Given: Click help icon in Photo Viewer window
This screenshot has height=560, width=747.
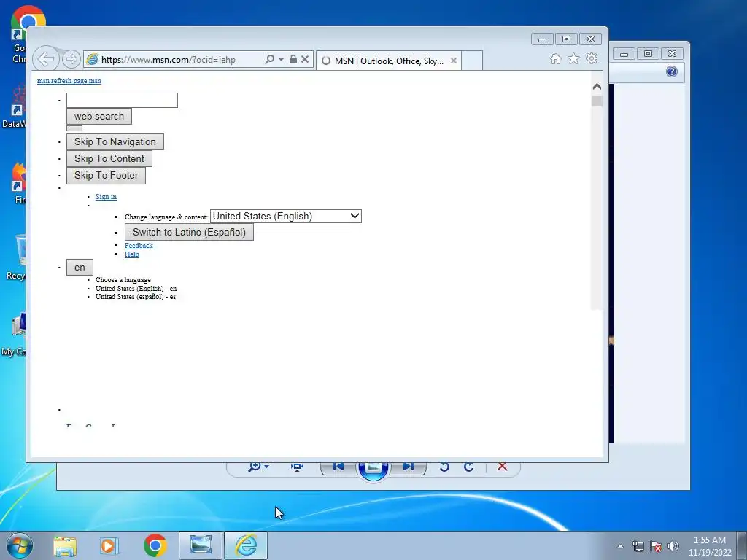Looking at the screenshot, I should (672, 71).
